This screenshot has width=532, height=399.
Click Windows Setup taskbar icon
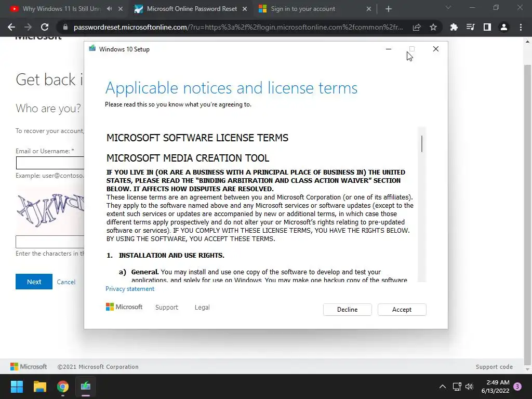click(x=86, y=387)
